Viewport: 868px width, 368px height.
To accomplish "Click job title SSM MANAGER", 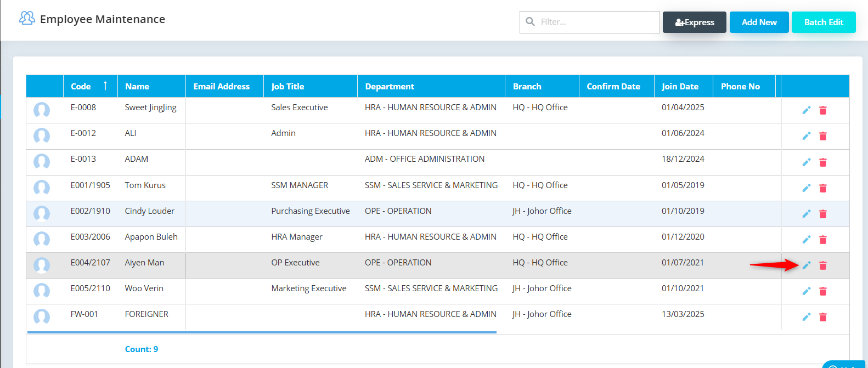I will coord(300,185).
